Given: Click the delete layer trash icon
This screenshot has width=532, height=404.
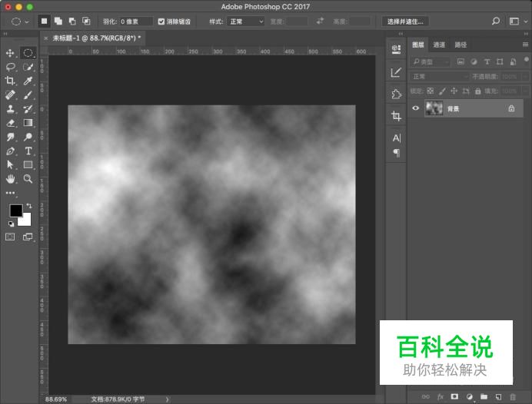Looking at the screenshot, I should click(513, 396).
